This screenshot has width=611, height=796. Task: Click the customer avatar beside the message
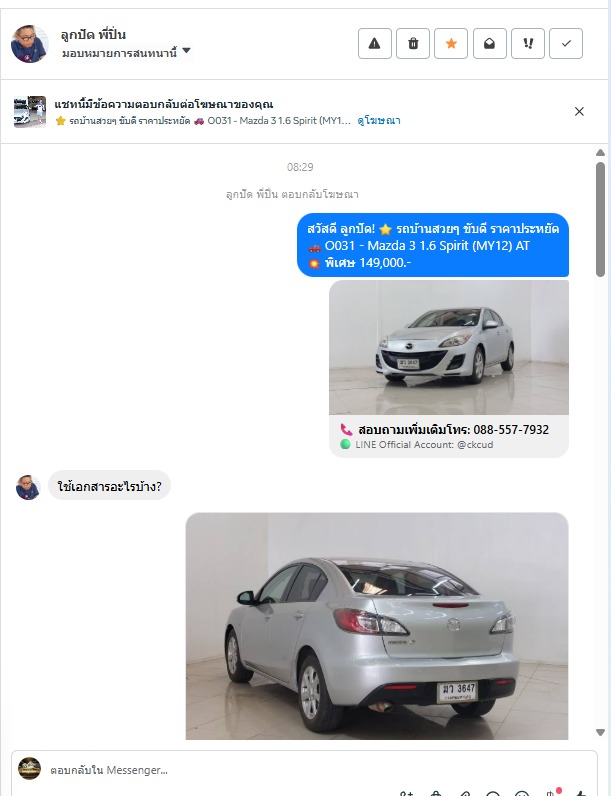[28, 487]
